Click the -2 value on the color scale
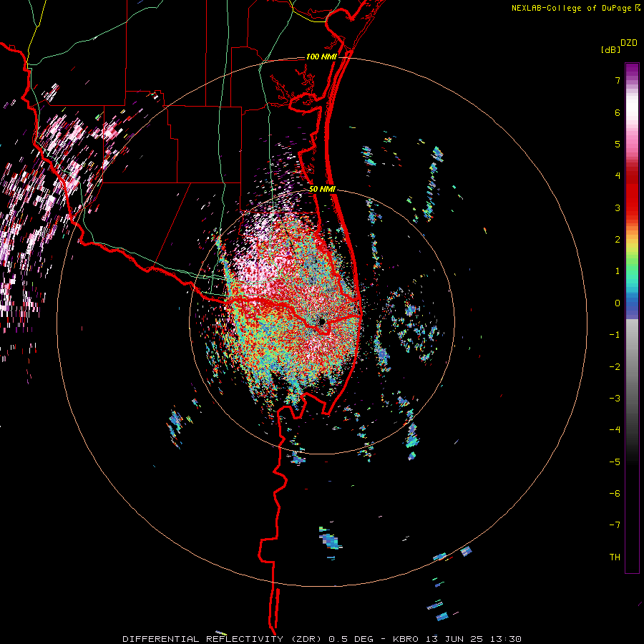Screen dimensions: 644x644 pos(615,367)
